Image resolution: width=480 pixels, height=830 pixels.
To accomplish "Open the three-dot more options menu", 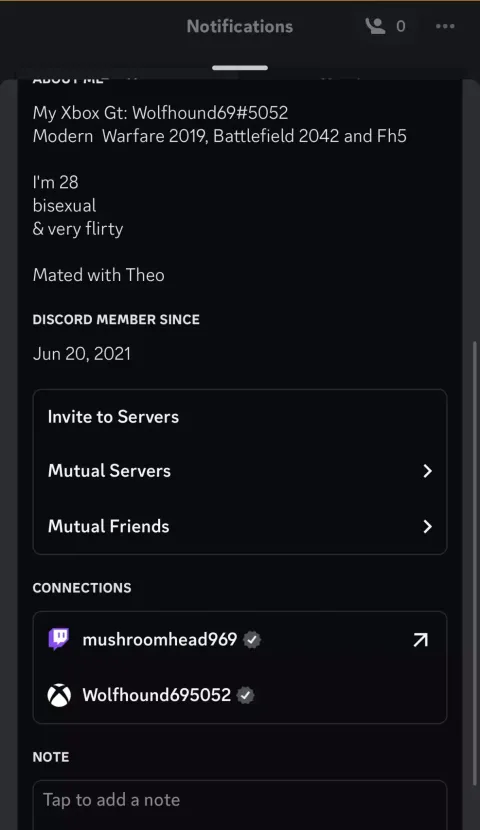I will pyautogui.click(x=445, y=26).
